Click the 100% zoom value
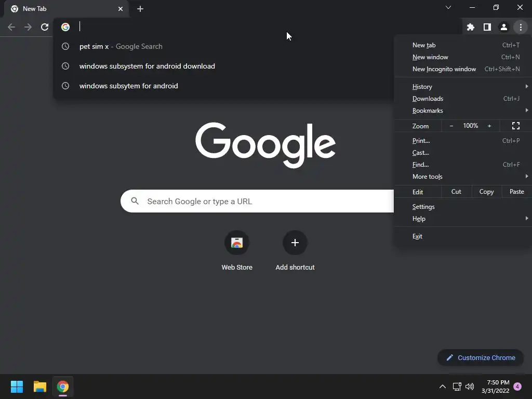Viewport: 532px width, 399px height. (471, 126)
